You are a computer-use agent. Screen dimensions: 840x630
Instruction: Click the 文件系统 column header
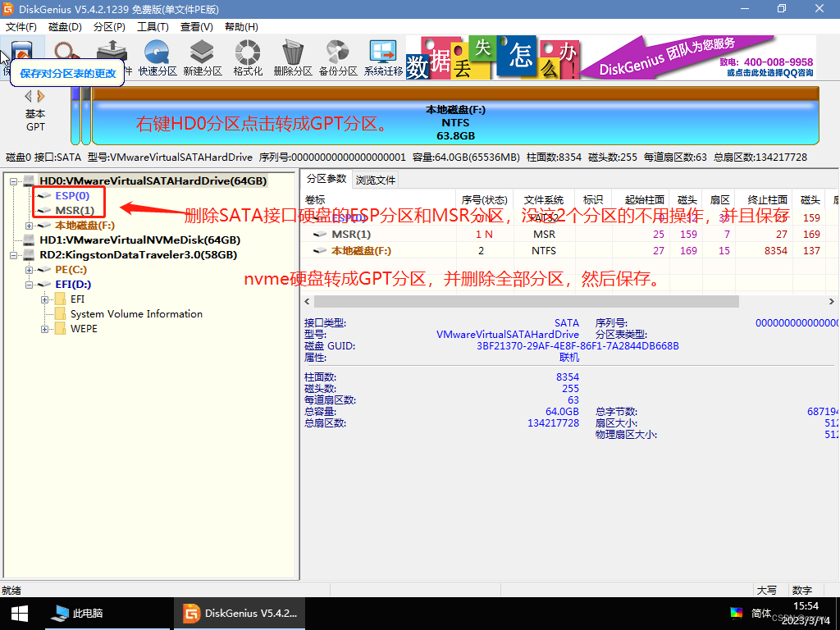(x=544, y=200)
